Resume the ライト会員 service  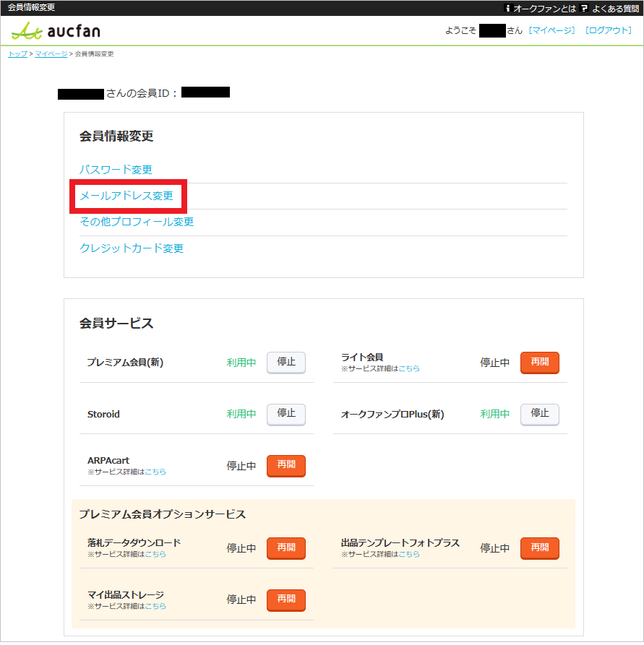click(539, 363)
